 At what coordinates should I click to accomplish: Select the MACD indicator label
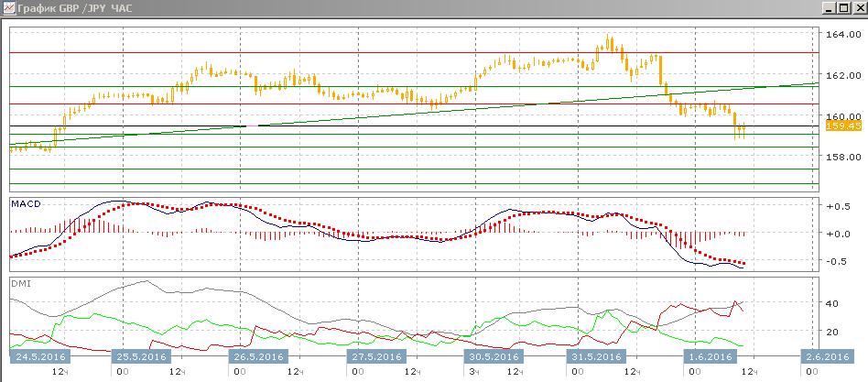[x=24, y=203]
